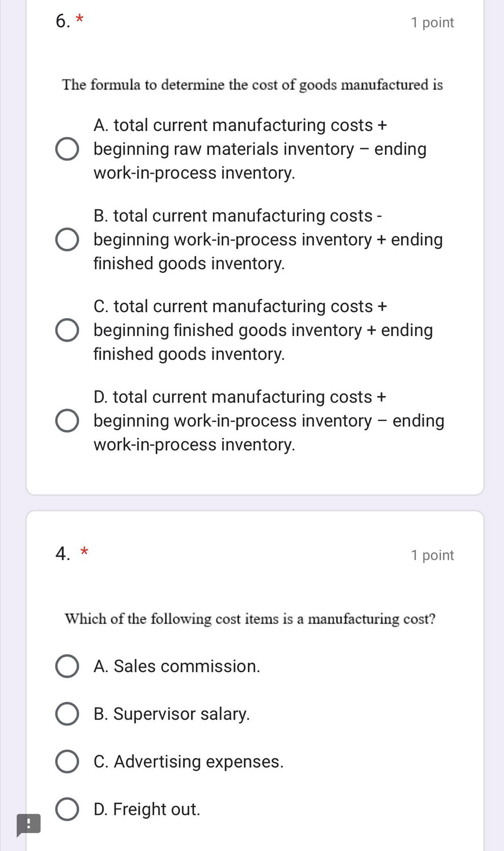Select the radio circle beside Sales commission
The image size is (504, 851).
click(x=67, y=666)
